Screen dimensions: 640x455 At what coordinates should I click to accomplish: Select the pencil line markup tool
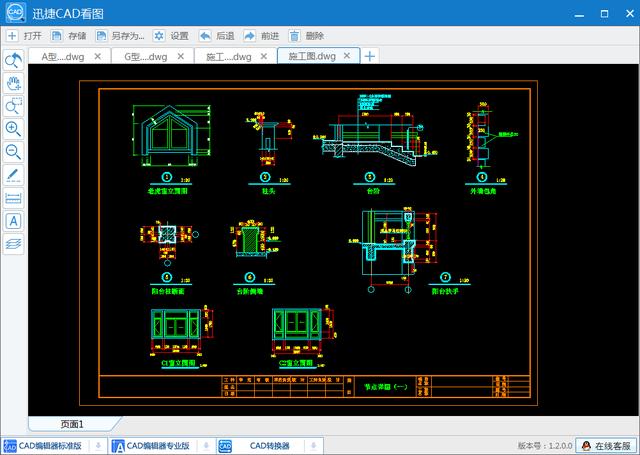[13, 175]
